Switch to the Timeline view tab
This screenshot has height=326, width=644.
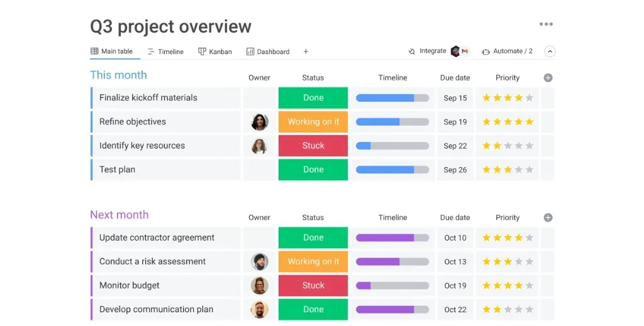click(165, 52)
